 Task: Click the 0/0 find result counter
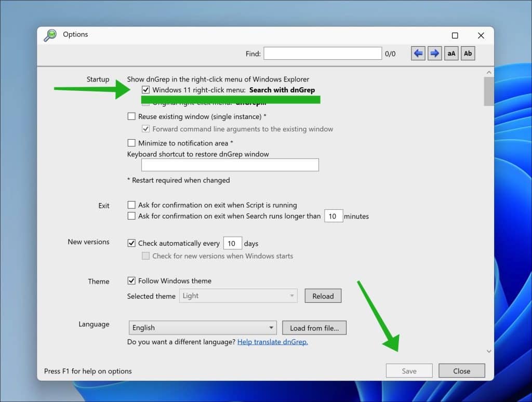[x=390, y=53]
